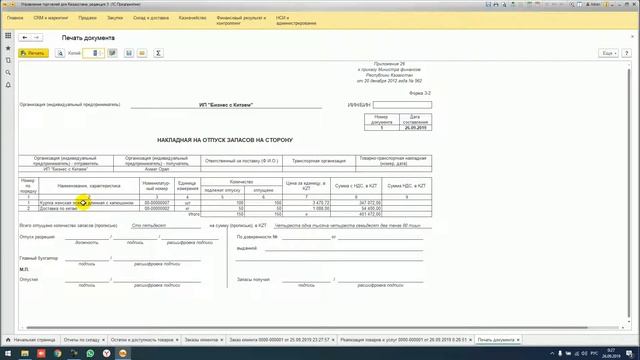Viewport: 640px width, 360px height.
Task: Select the Доставка по Китаю row cell
Action: coord(89,208)
